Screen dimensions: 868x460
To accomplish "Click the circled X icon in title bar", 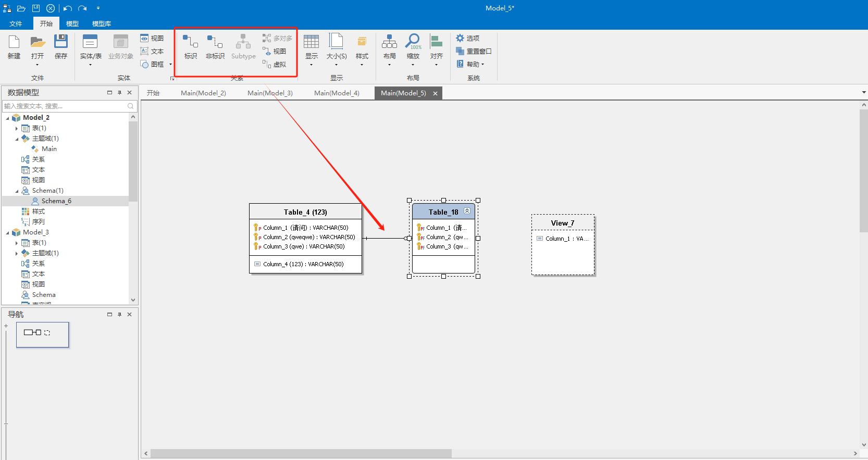I will click(51, 8).
